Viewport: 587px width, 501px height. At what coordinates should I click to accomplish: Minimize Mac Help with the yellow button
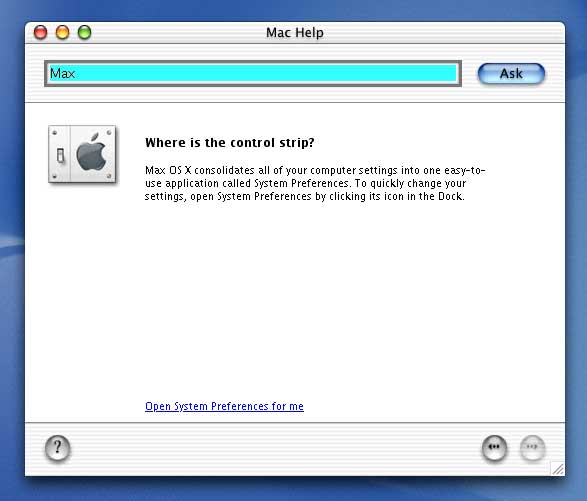click(63, 32)
